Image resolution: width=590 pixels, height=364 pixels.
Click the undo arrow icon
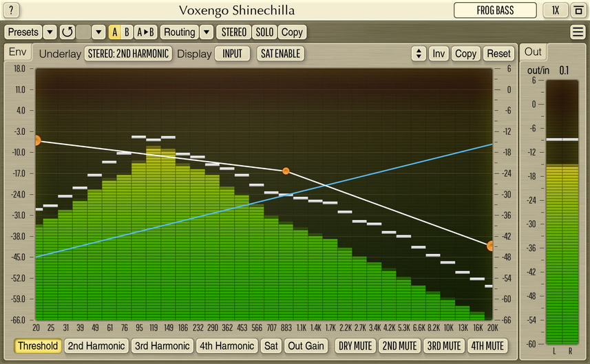[x=67, y=32]
